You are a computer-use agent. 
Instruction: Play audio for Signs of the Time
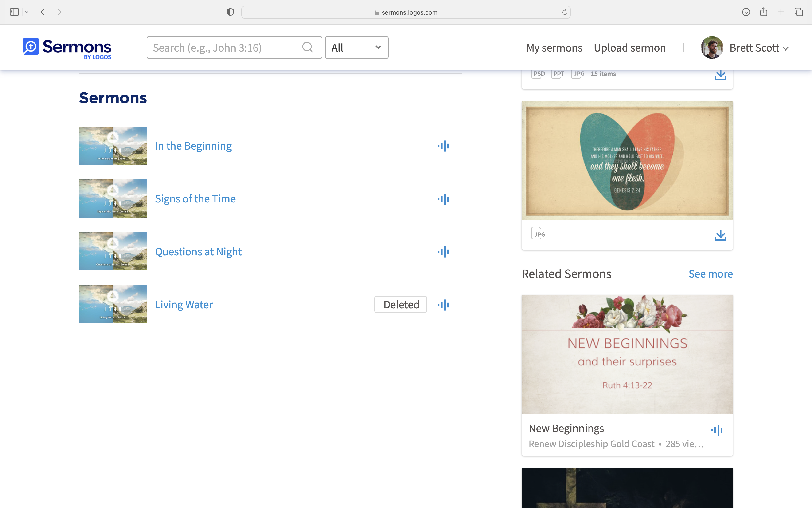coord(443,199)
